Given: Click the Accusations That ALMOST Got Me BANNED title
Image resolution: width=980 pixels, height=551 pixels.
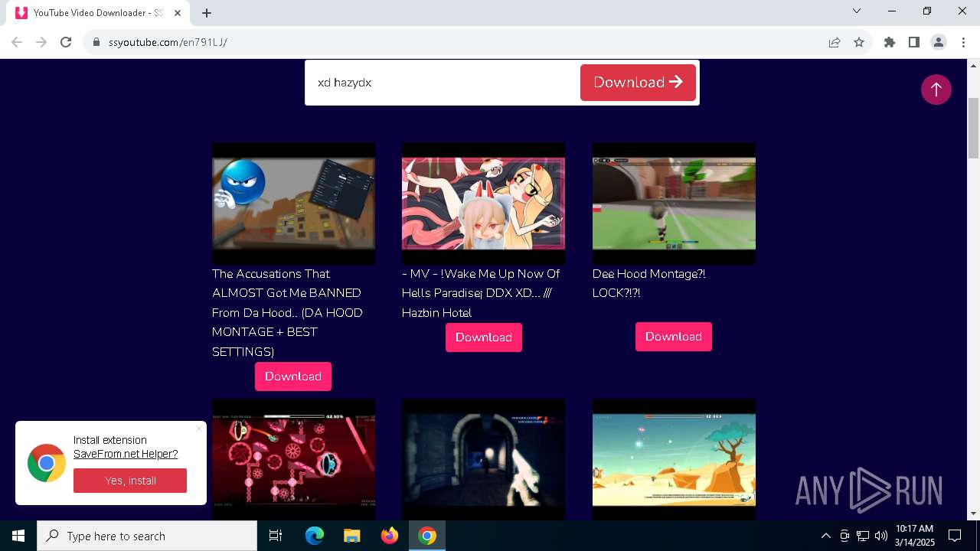Looking at the screenshot, I should point(287,312).
